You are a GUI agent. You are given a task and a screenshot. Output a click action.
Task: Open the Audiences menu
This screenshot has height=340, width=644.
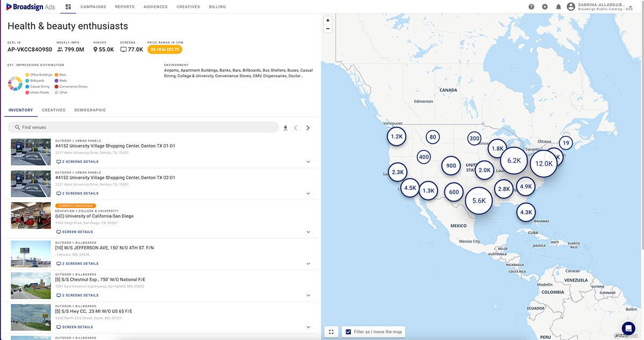point(156,7)
